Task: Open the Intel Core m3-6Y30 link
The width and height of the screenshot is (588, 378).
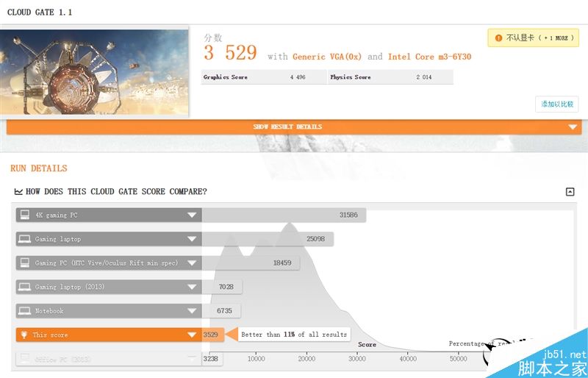Action: (x=429, y=57)
